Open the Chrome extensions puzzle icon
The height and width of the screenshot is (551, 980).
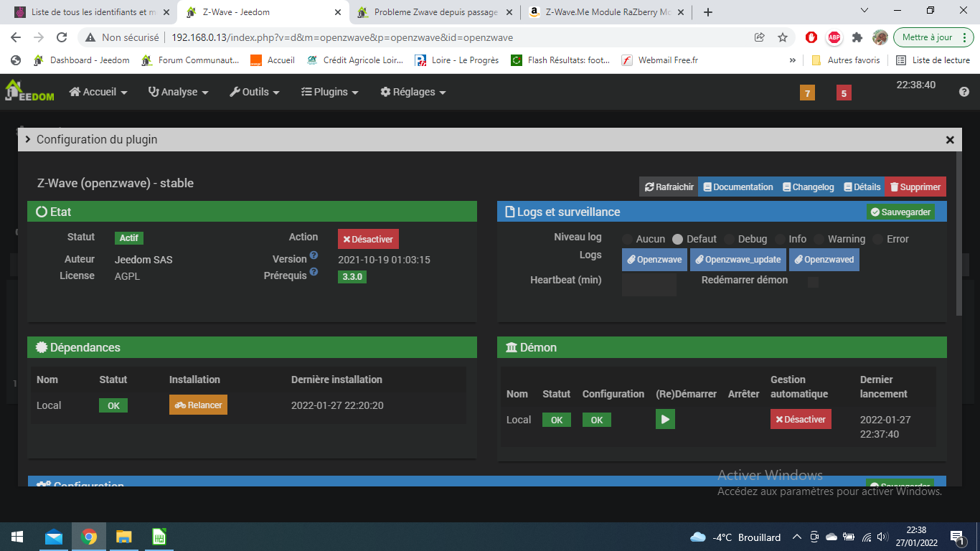click(857, 37)
